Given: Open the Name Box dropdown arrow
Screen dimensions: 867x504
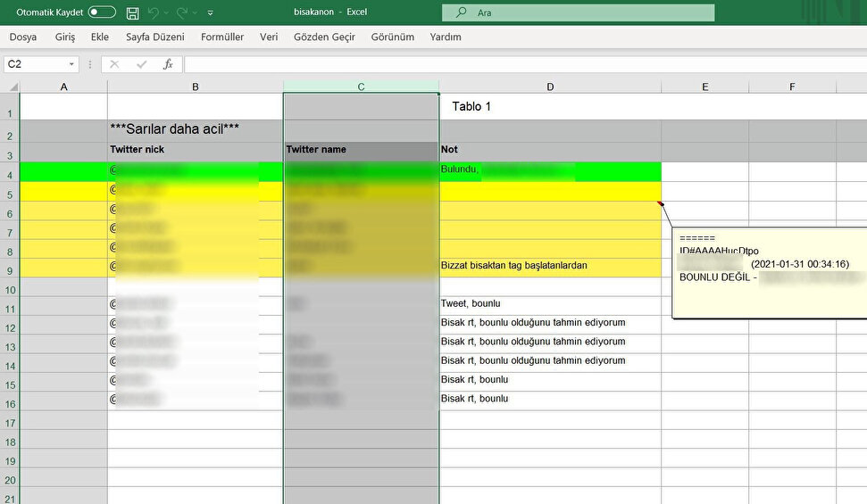Looking at the screenshot, I should click(71, 64).
